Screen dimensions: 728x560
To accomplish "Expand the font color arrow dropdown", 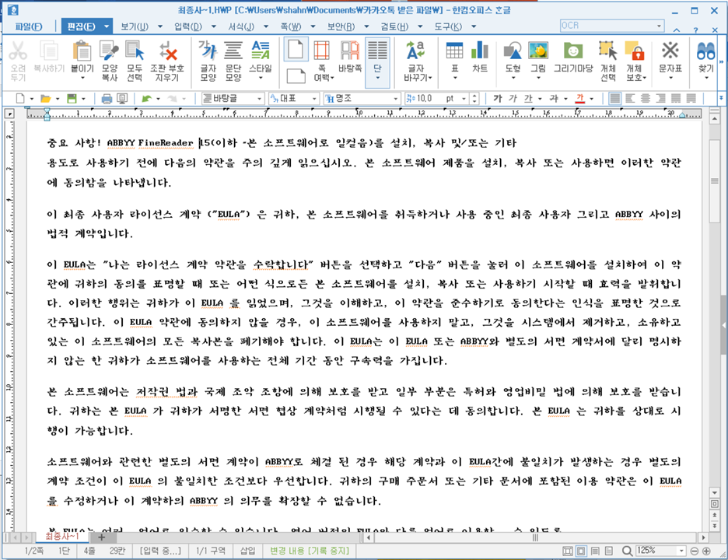I will (x=591, y=99).
